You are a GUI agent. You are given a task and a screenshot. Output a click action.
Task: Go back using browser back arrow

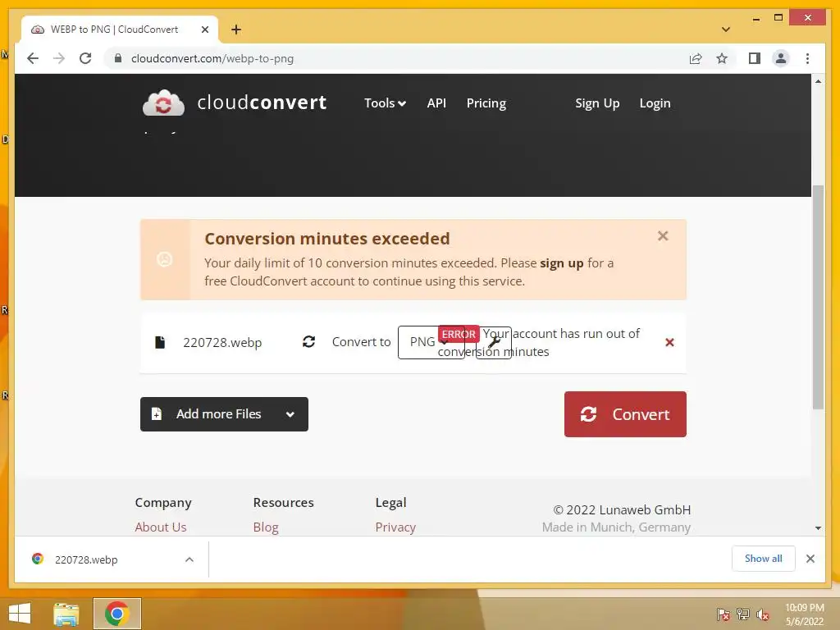click(33, 58)
